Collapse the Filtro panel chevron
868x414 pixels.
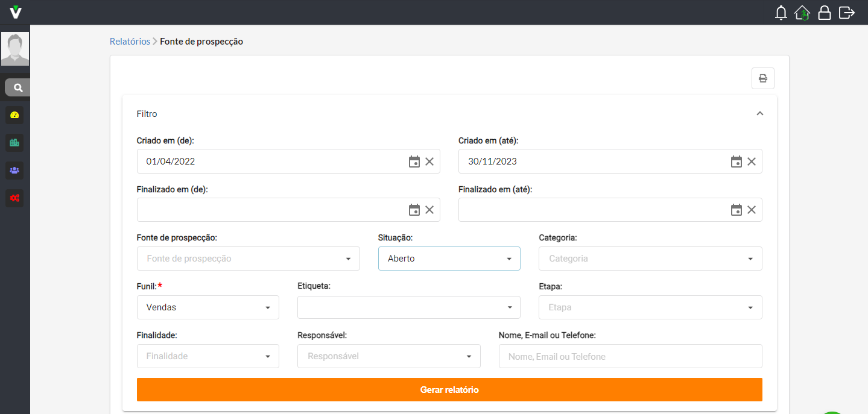(x=760, y=113)
